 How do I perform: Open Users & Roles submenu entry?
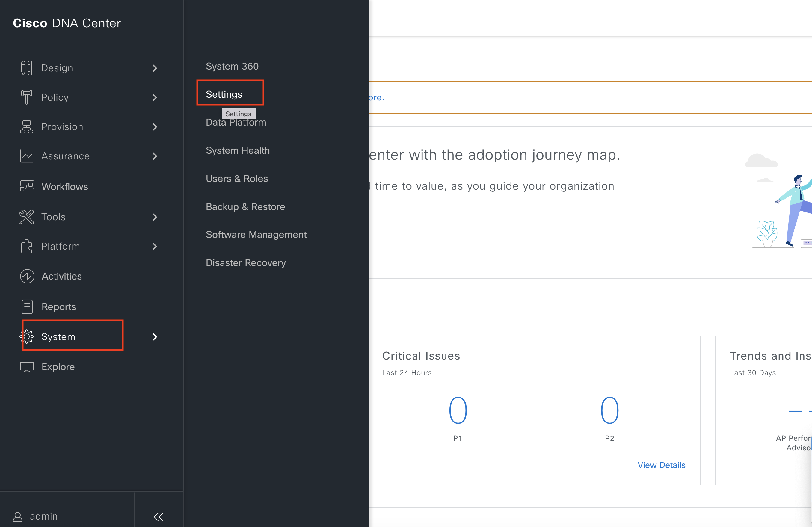(x=237, y=178)
